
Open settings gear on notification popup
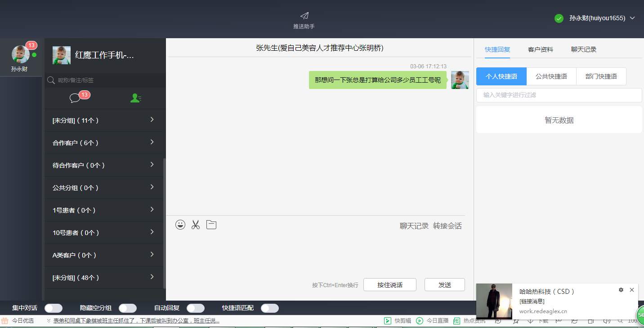621,290
